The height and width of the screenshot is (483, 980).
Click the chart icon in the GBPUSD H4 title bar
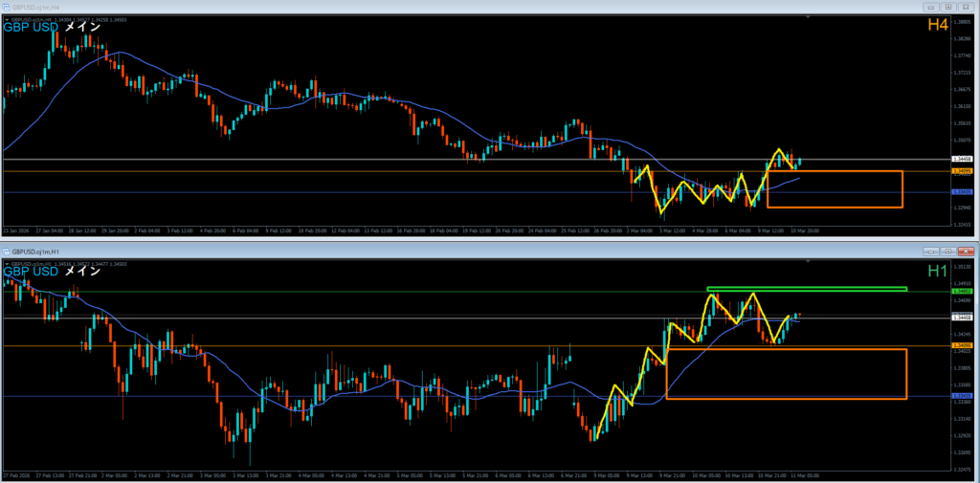[x=8, y=7]
